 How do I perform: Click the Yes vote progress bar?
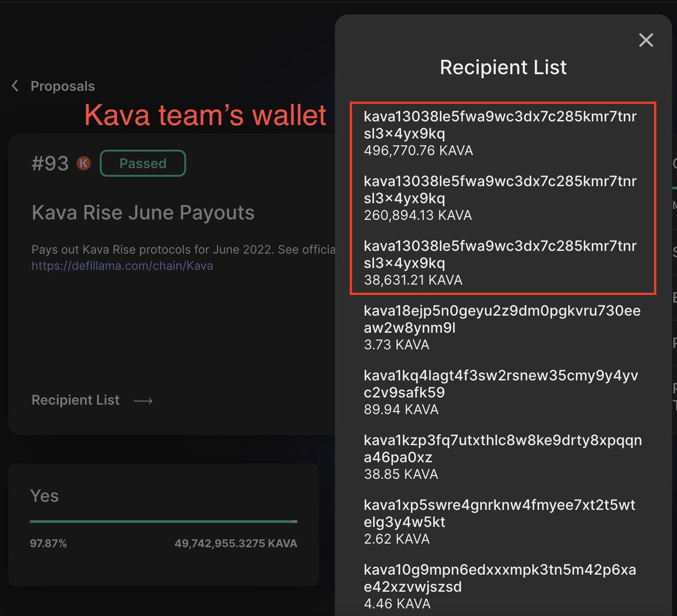[164, 521]
